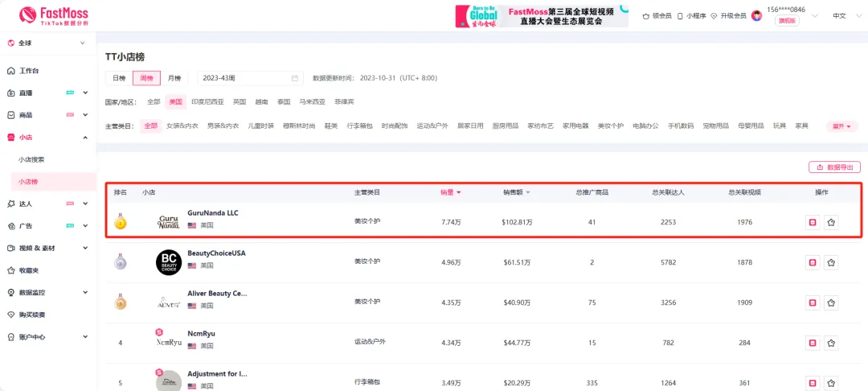Expand the 直播 sidebar menu

[x=85, y=93]
